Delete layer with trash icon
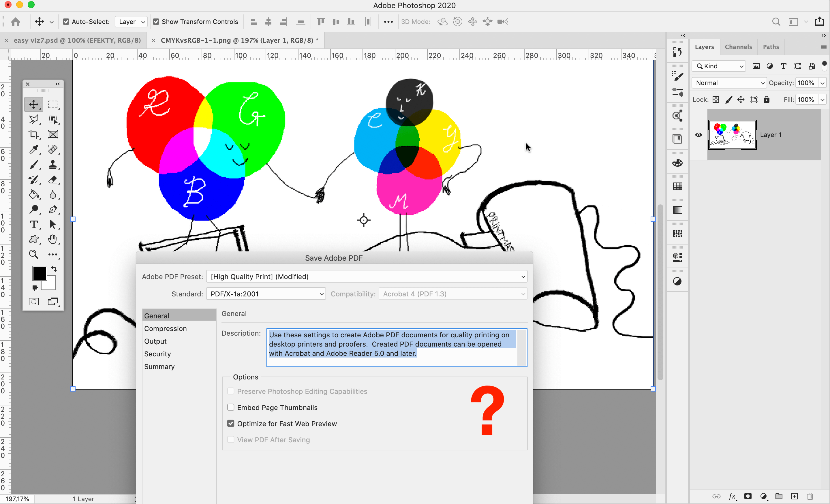The height and width of the screenshot is (504, 830). click(810, 496)
